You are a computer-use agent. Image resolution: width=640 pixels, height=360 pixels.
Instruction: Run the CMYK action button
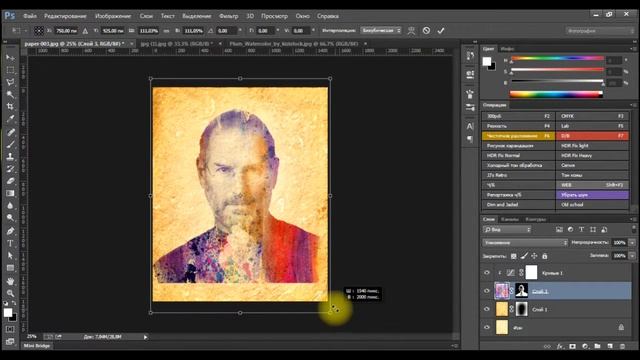[592, 116]
